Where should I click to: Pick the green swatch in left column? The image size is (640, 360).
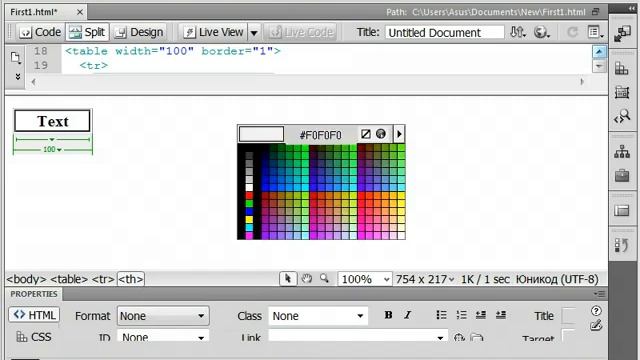click(249, 204)
